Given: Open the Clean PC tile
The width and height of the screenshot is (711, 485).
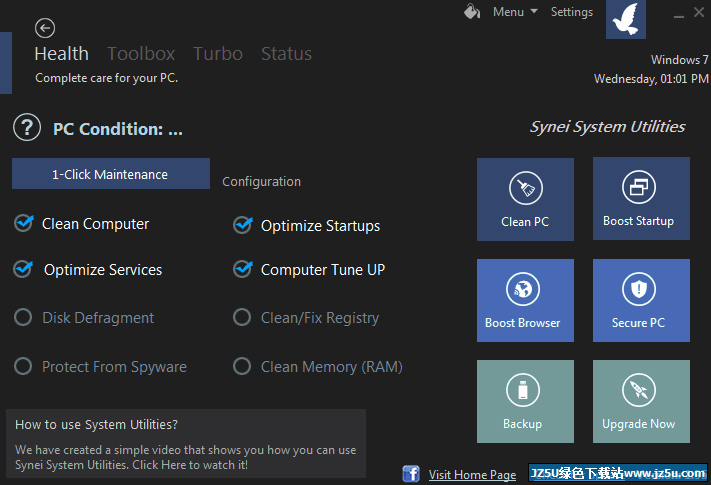Looking at the screenshot, I should click(525, 199).
